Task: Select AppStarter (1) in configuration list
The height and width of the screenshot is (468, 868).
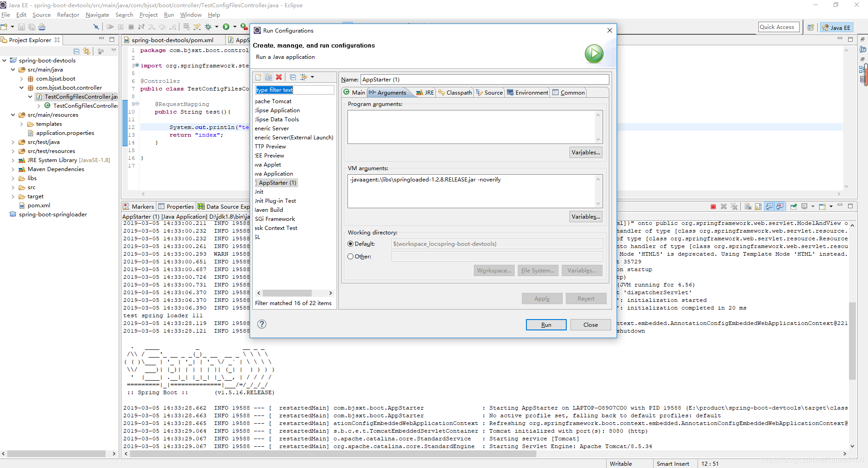Action: 276,182
